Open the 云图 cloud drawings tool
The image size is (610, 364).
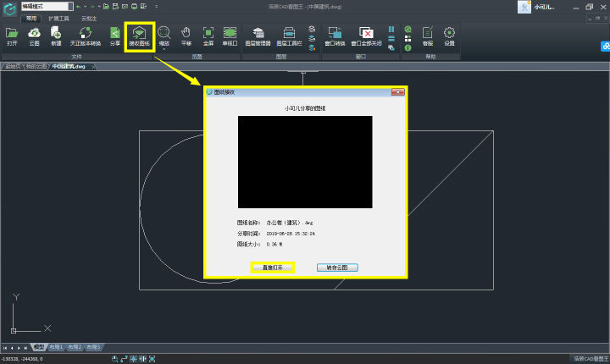coord(34,36)
